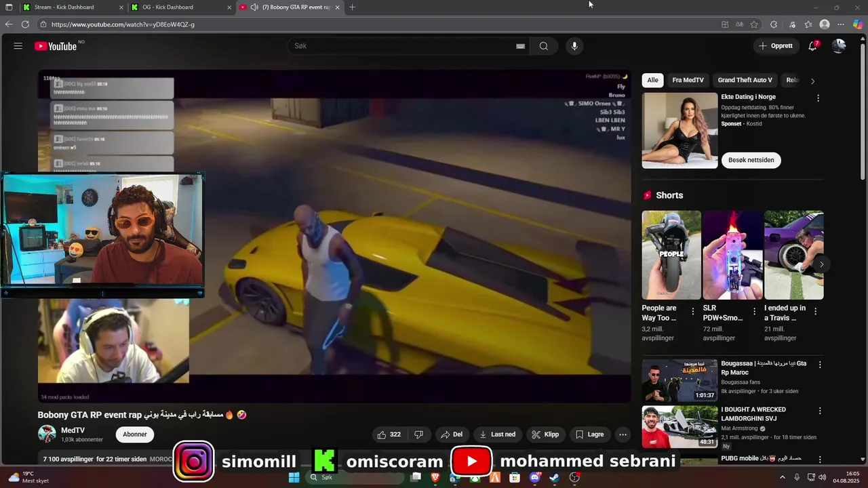Open the Windows Start button
The image size is (868, 488).
coord(294,477)
